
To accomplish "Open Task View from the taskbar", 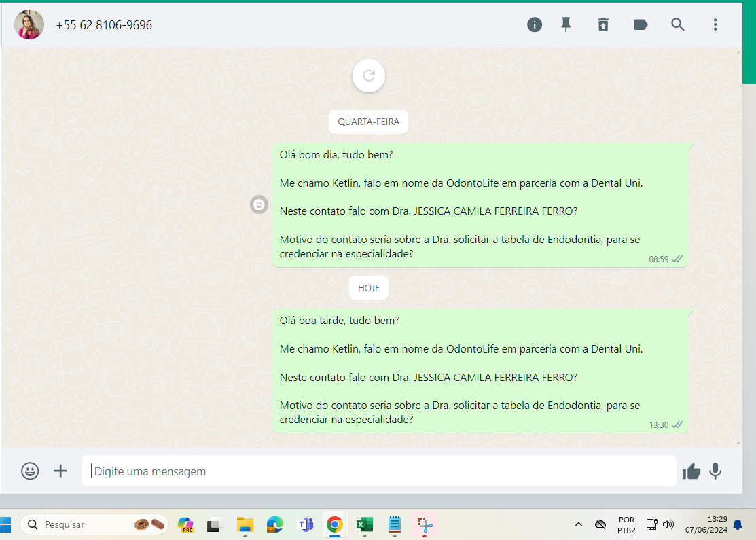I will (x=214, y=524).
